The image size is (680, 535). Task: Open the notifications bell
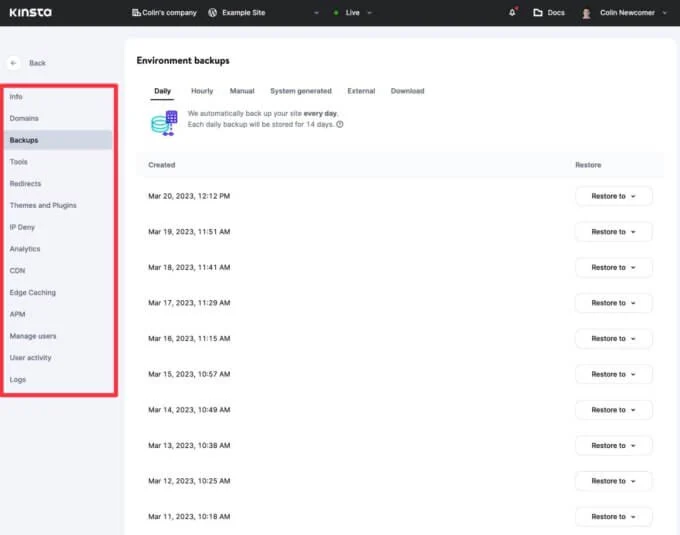(x=513, y=13)
